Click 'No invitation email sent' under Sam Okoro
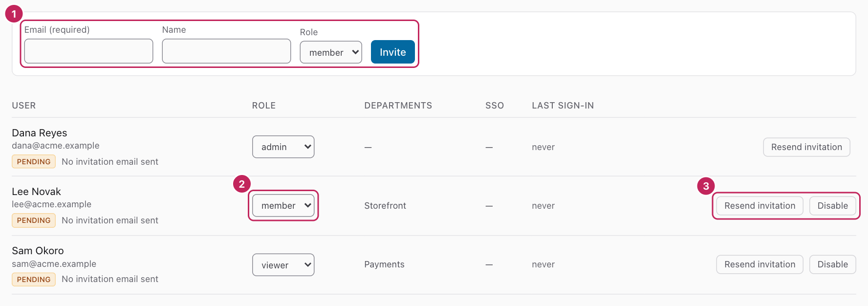Viewport: 868px width, 306px height. point(110,279)
